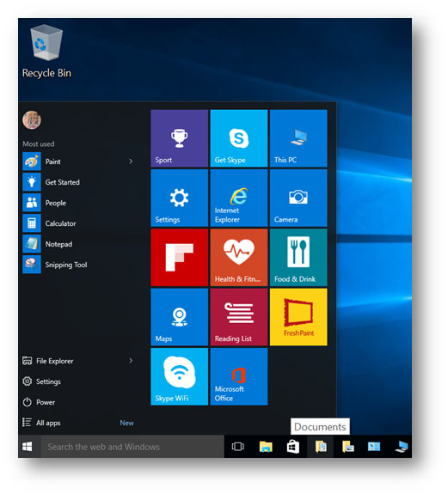Open the Skype WiFi tile
This screenshot has height=494, width=448.
180,376
